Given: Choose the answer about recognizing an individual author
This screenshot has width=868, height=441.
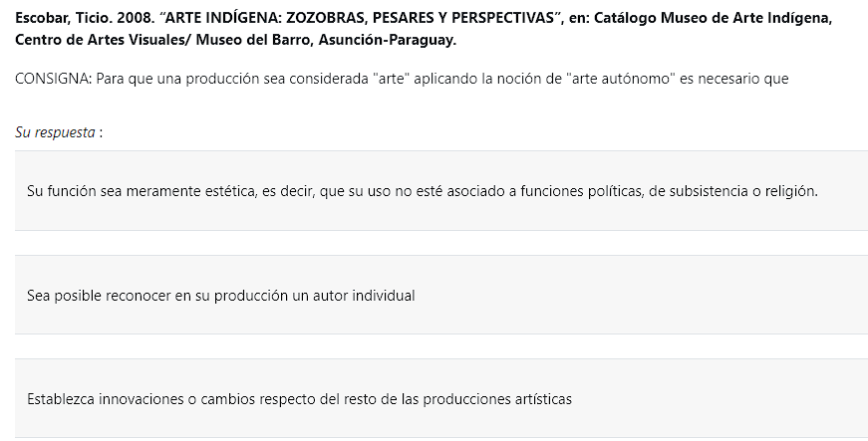Looking at the screenshot, I should coord(441,295).
